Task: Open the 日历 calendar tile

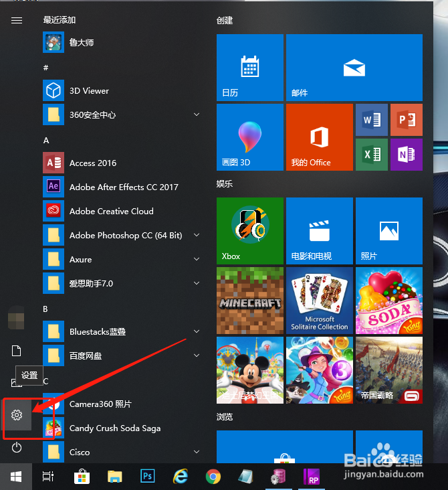Action: click(250, 68)
